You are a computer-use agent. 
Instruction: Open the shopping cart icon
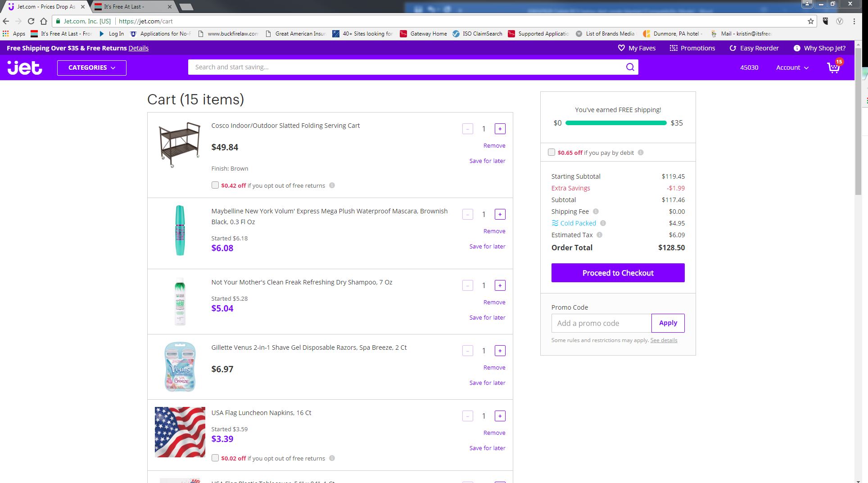coord(834,67)
